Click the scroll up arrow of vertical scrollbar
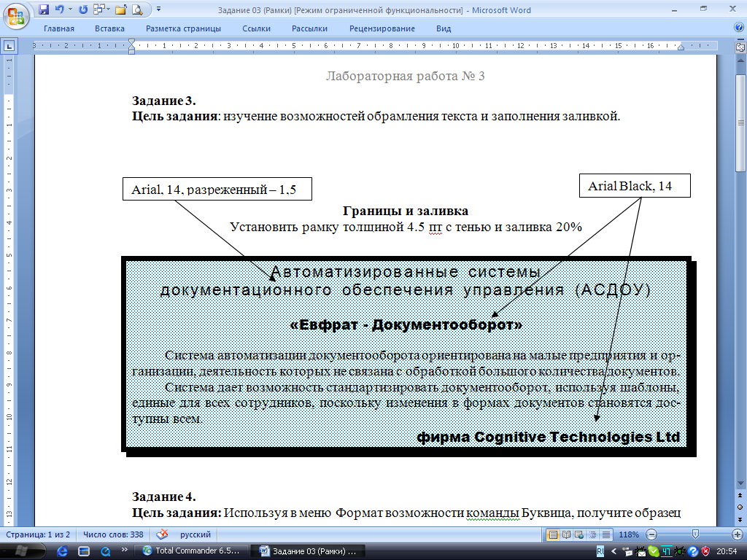 pos(740,61)
